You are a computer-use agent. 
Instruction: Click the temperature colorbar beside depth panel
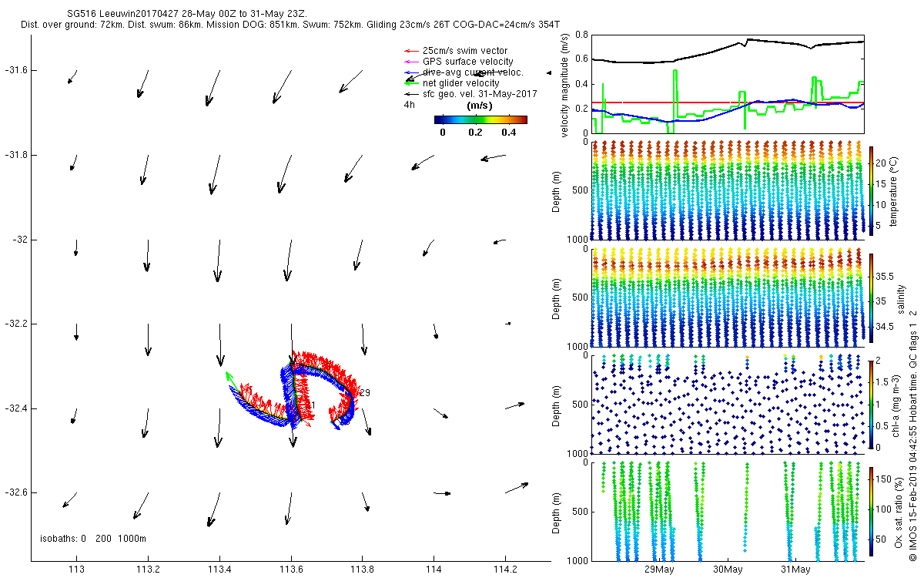[871, 190]
